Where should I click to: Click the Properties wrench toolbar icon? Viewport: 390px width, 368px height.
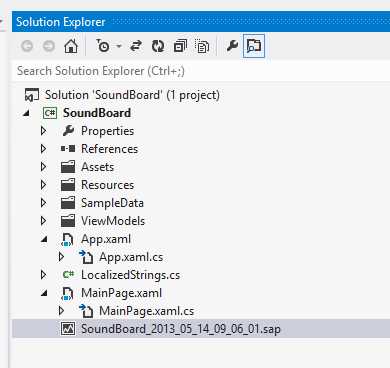[232, 46]
